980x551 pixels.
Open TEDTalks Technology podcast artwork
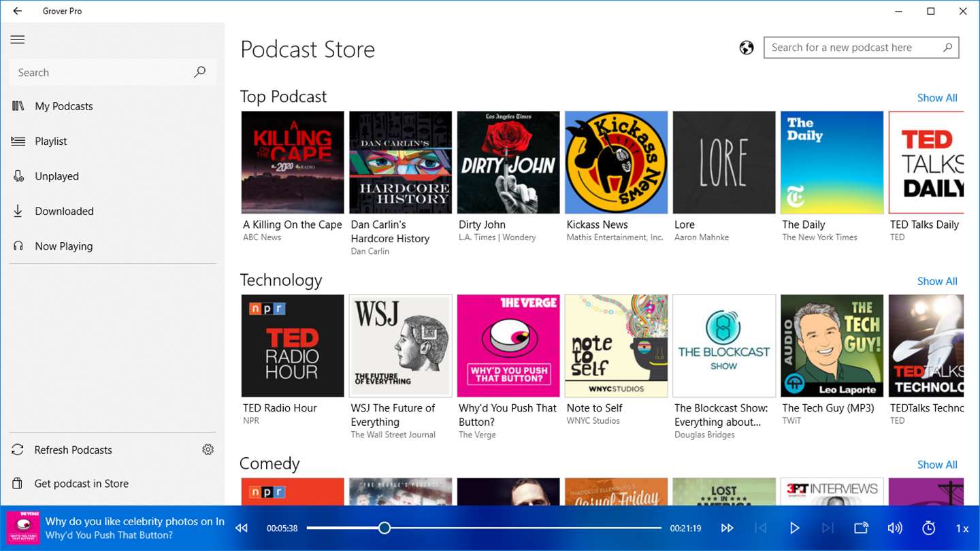tap(926, 346)
